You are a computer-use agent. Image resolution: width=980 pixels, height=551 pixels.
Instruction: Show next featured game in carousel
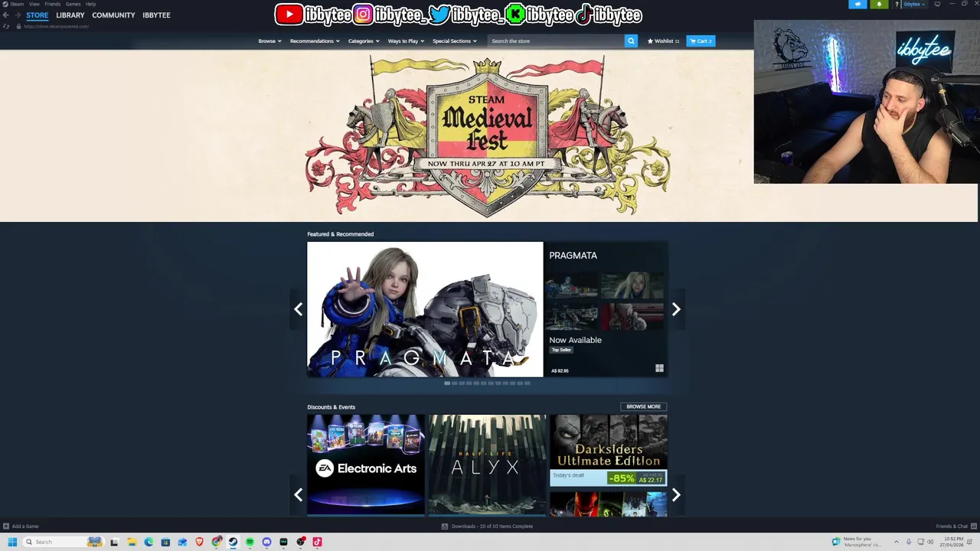pyautogui.click(x=676, y=309)
